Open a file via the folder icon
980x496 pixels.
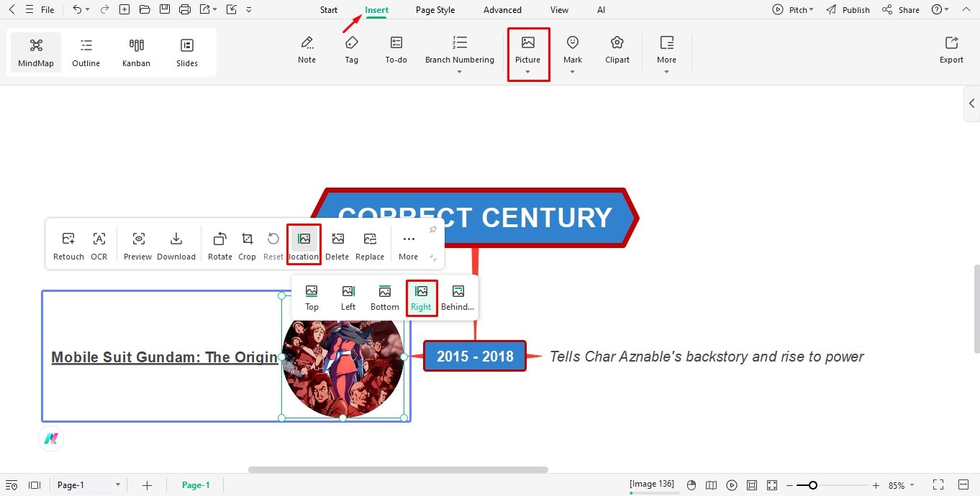[145, 10]
